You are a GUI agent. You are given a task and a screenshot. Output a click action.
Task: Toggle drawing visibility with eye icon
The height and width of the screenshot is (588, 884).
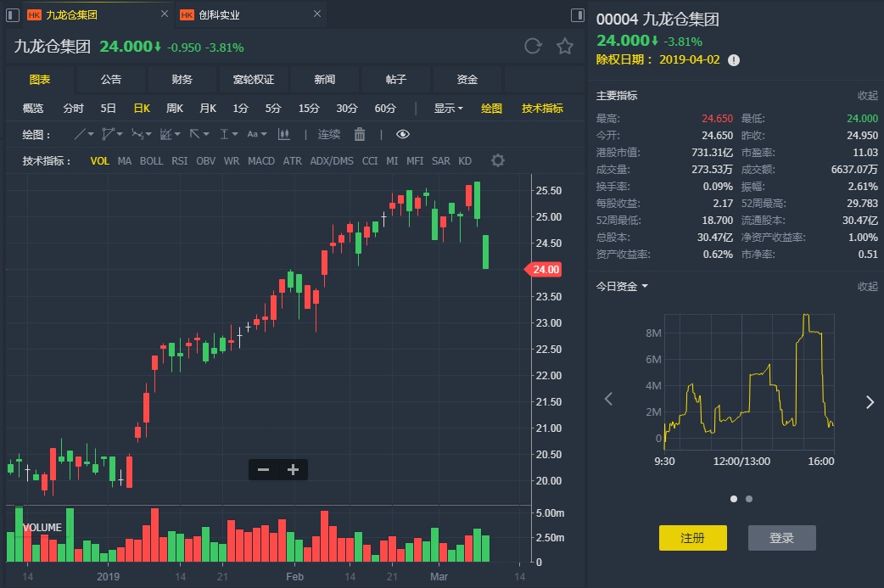[x=403, y=134]
